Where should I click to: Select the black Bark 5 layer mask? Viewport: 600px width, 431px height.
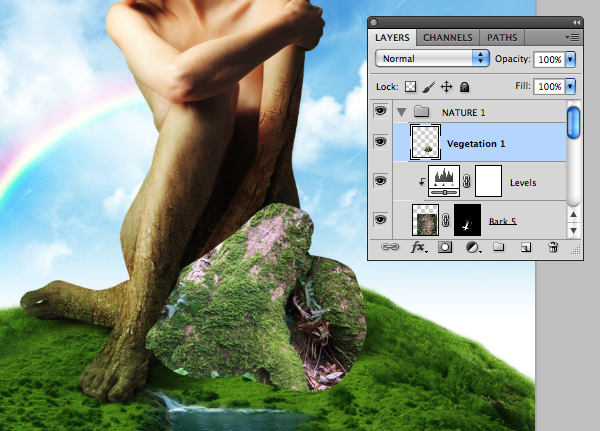tap(467, 220)
